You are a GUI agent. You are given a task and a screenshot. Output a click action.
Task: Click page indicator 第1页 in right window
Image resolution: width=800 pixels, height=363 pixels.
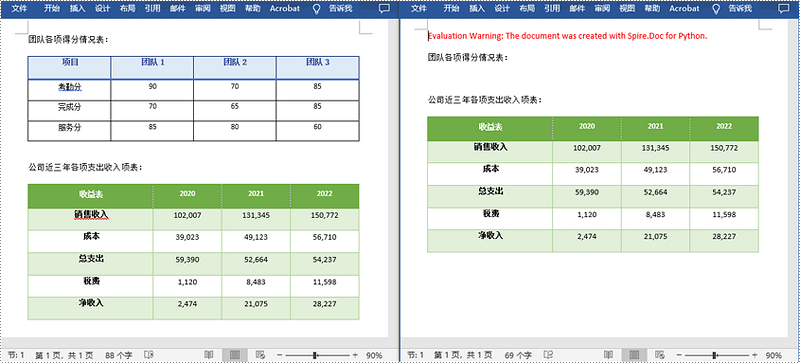pos(463,354)
